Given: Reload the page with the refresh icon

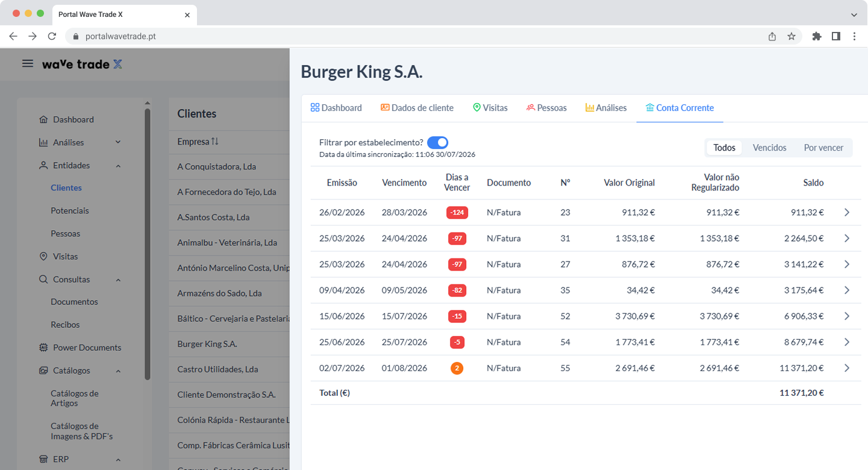Looking at the screenshot, I should [x=52, y=36].
